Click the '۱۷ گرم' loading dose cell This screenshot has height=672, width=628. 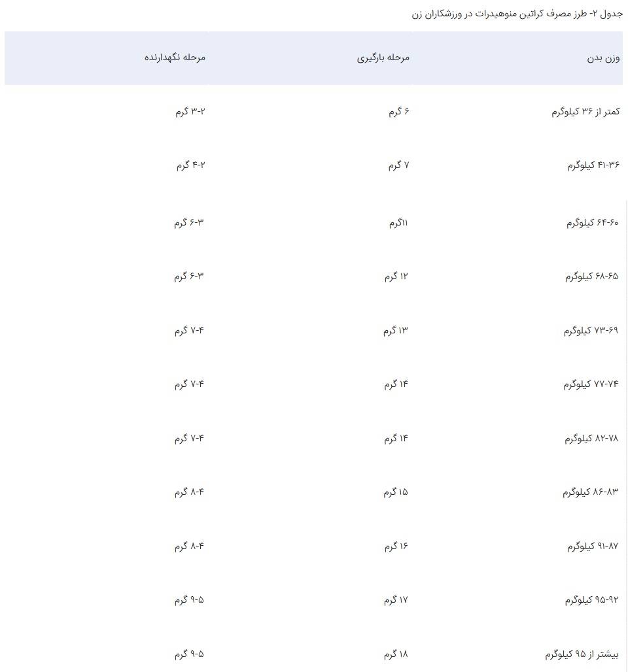coord(396,600)
